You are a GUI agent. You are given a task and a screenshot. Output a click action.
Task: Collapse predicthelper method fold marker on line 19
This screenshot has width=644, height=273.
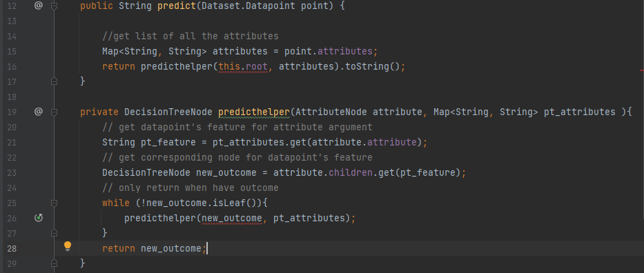[x=54, y=112]
